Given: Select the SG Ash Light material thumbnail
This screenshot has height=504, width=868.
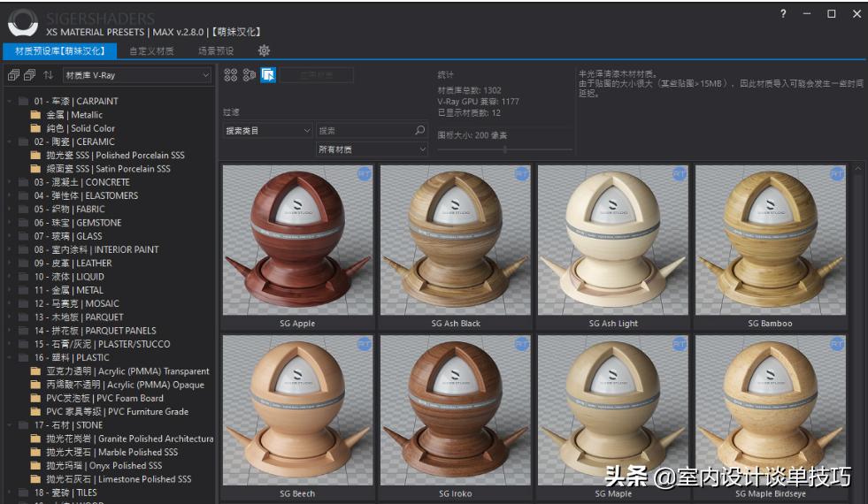Looking at the screenshot, I should 613,241.
